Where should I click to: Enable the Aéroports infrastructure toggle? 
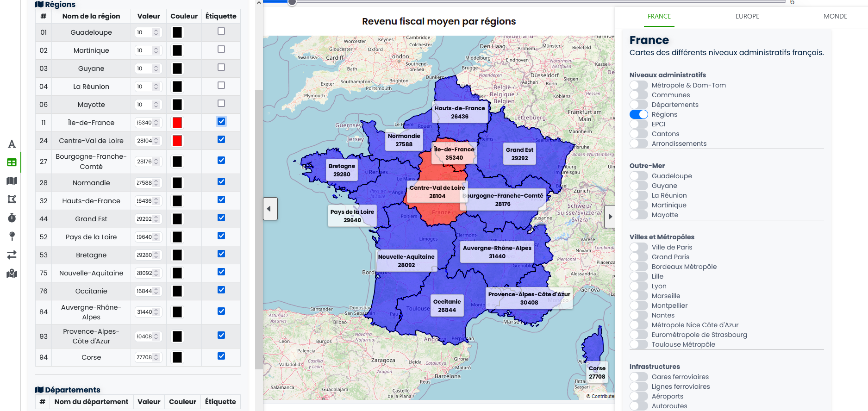pos(639,396)
